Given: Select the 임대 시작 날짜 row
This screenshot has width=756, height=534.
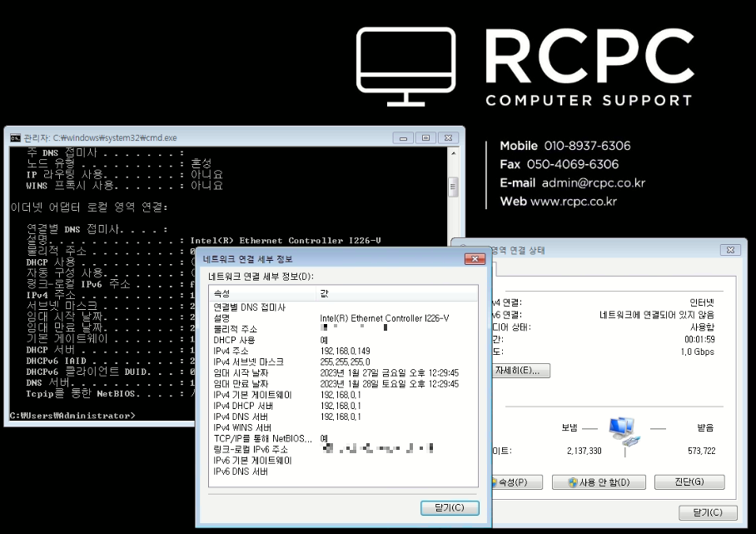Looking at the screenshot, I should pos(343,373).
